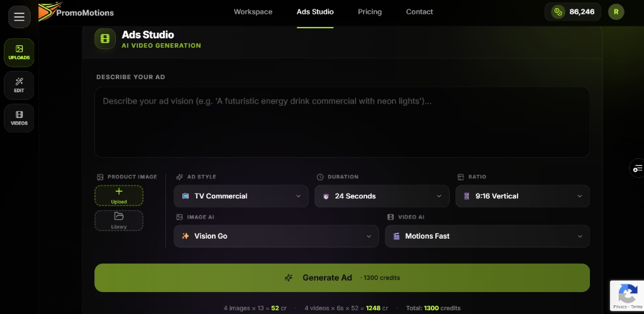This screenshot has height=314, width=644.
Task: Open the Image AI Vision Go dropdown
Action: (x=276, y=236)
